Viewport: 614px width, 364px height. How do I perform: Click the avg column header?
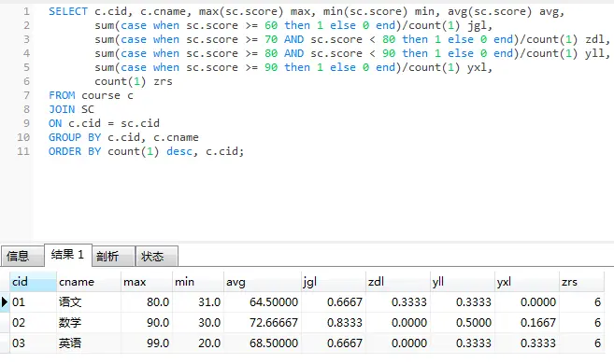pos(263,282)
